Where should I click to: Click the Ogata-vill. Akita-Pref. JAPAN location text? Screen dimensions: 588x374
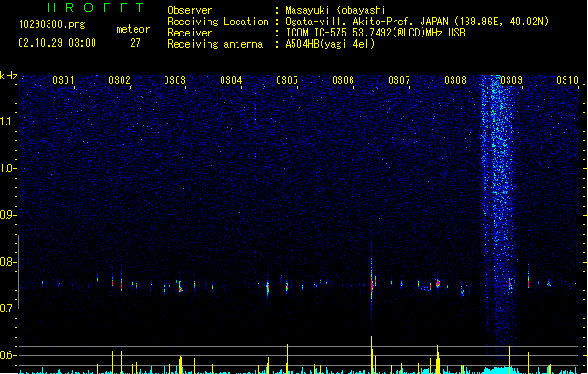tap(417, 22)
